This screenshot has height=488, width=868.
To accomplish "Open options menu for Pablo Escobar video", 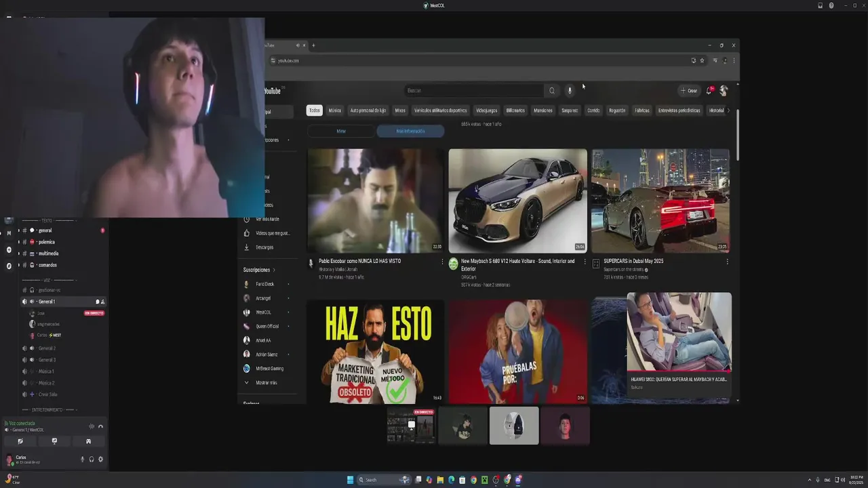I will point(443,262).
